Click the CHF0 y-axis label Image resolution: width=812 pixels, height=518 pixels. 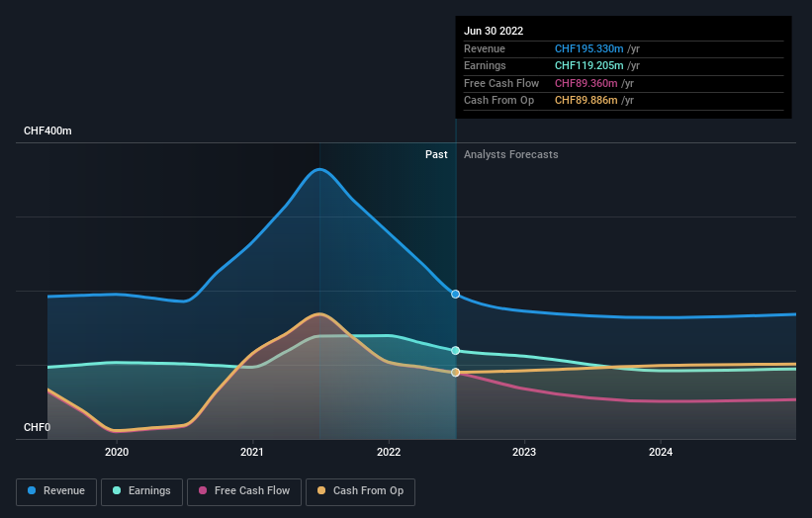pyautogui.click(x=38, y=427)
